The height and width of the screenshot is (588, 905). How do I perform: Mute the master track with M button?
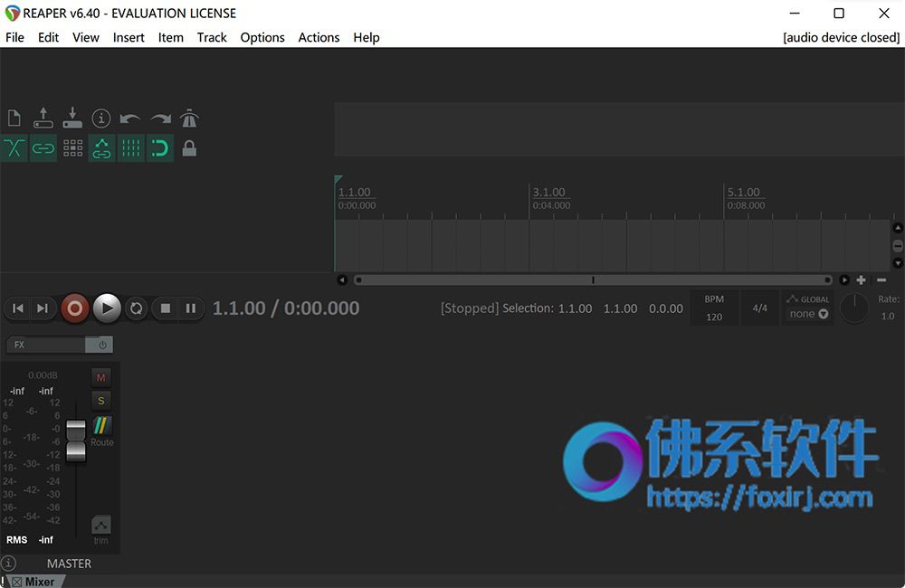[101, 377]
